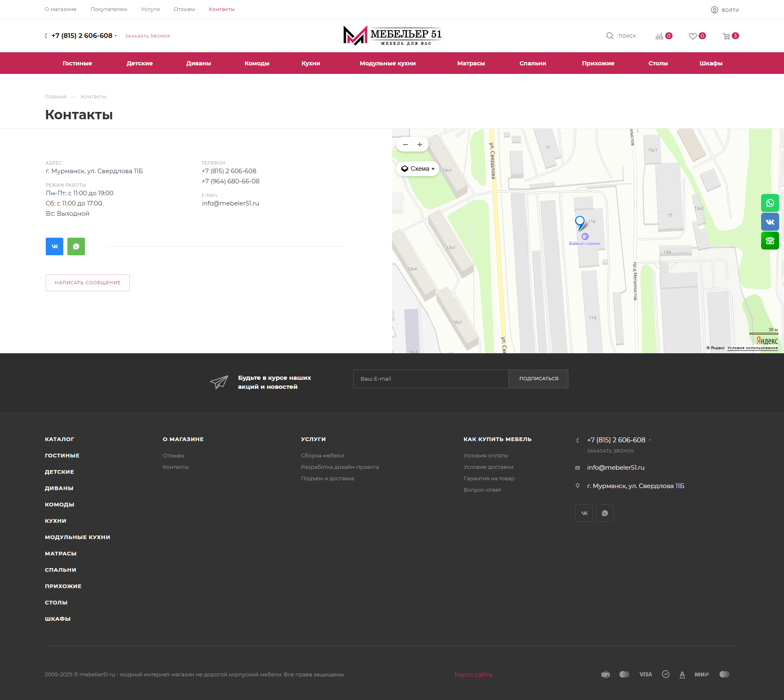
Task: Open the Карта сайта link
Action: [473, 675]
